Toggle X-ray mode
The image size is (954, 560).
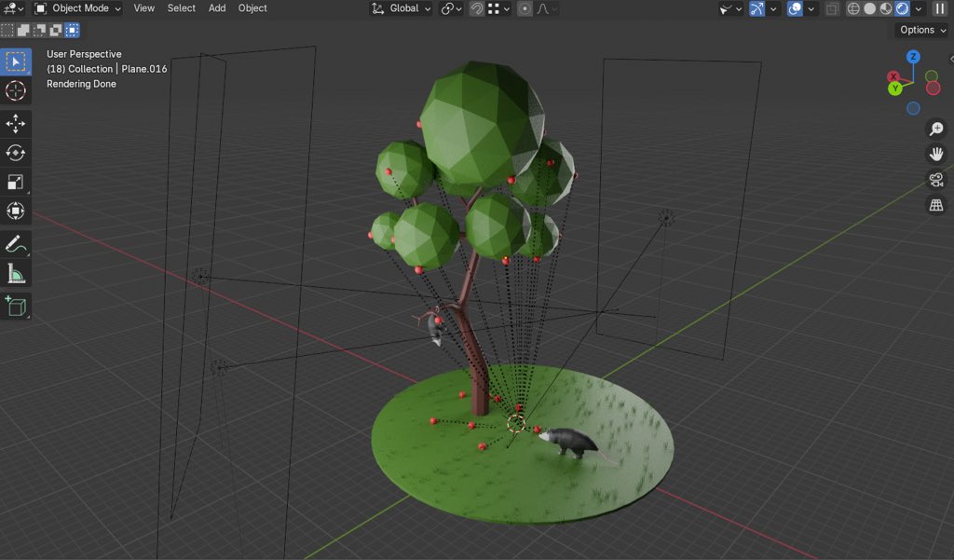click(832, 8)
